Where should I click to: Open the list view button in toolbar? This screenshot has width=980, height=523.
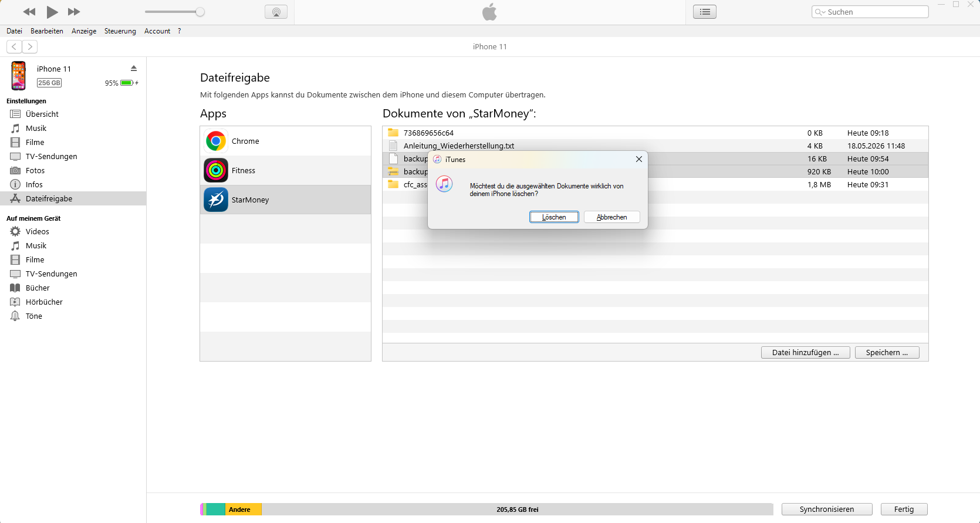(x=705, y=12)
